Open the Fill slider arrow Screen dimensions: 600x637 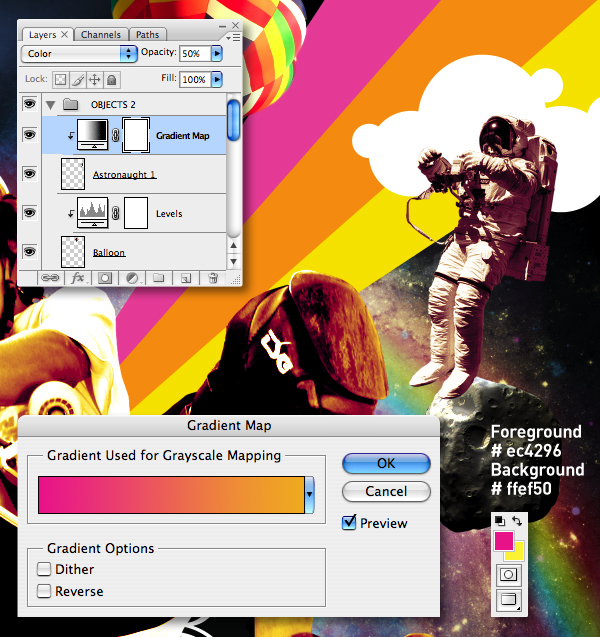[x=217, y=79]
